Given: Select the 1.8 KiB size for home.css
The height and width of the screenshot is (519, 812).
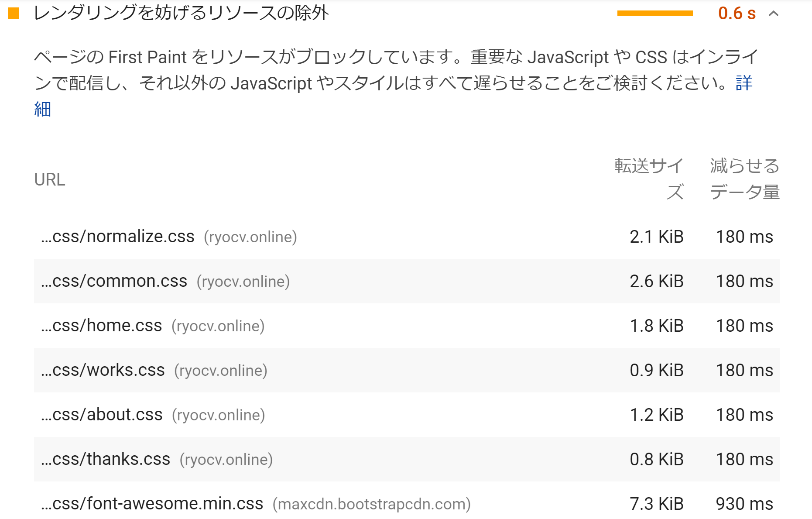Looking at the screenshot, I should tap(657, 326).
